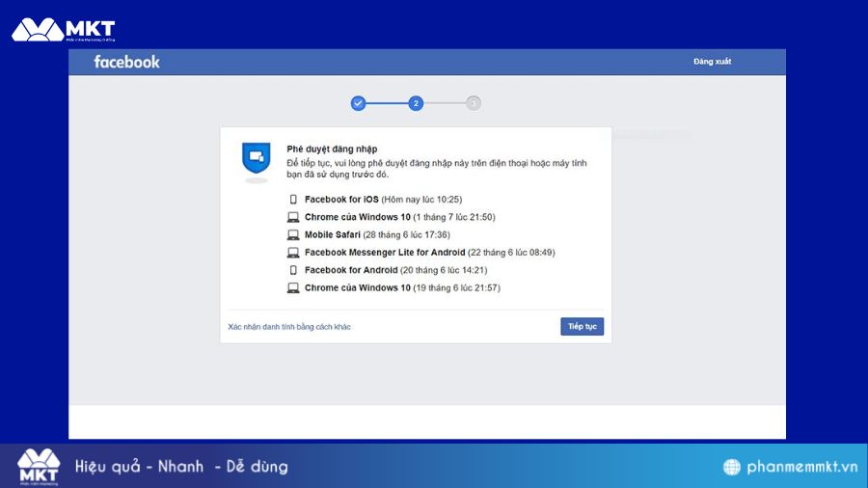Open Xác nhận danh tính bằng cách khác link
The width and height of the screenshot is (868, 488).
pos(289,327)
